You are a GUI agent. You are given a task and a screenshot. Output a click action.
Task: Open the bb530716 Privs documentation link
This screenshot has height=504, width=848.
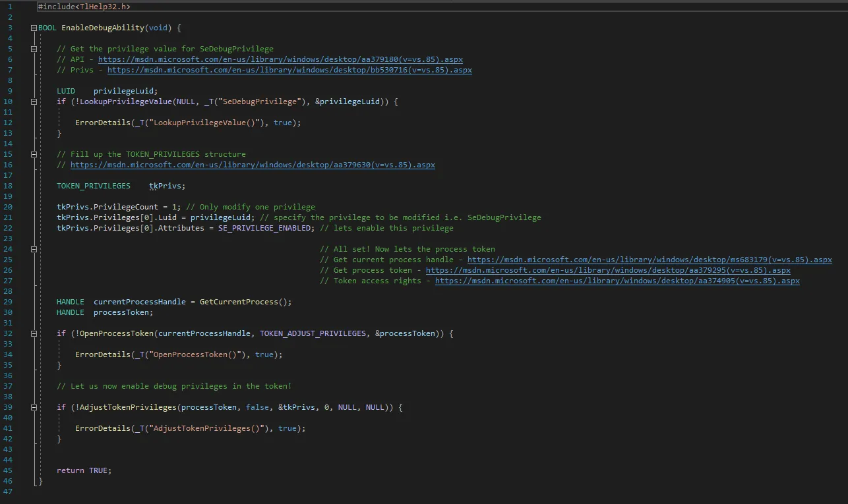pos(289,69)
